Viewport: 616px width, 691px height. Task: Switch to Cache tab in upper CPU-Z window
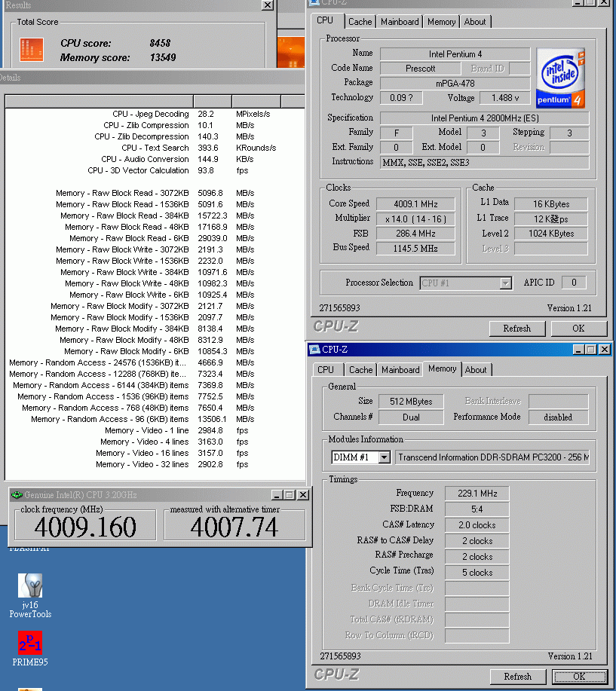click(360, 22)
